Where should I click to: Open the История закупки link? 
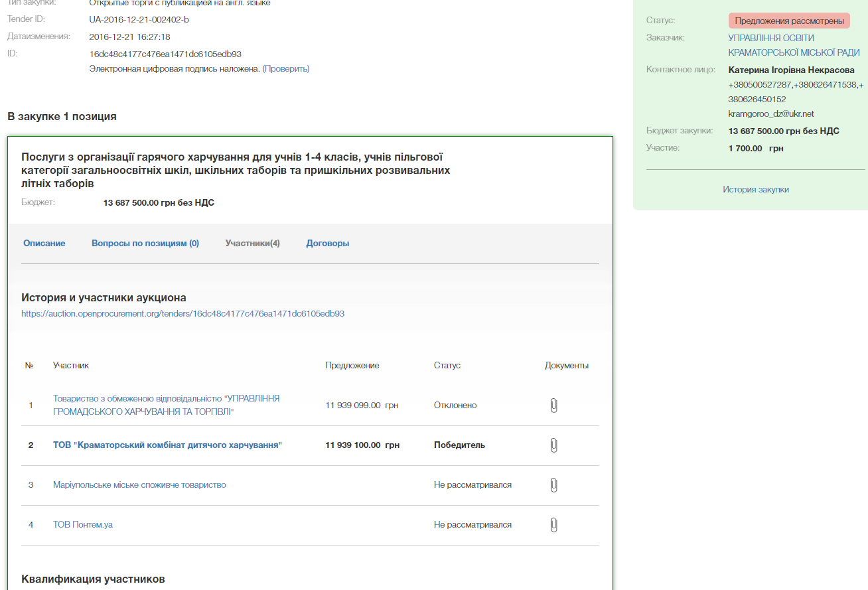[x=756, y=190]
